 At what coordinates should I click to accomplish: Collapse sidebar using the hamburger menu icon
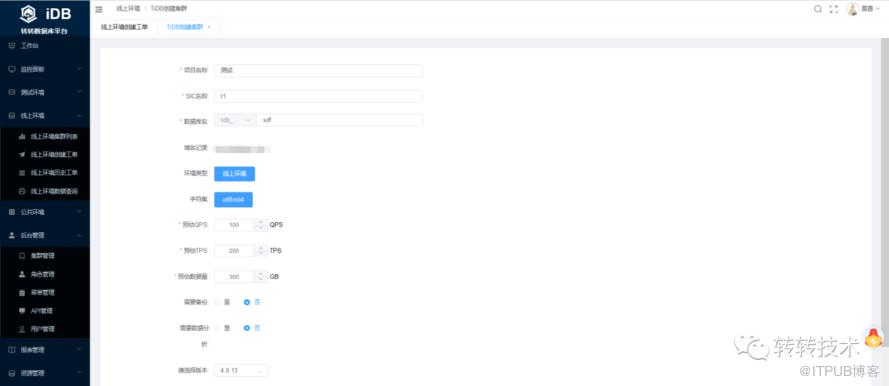pos(99,9)
